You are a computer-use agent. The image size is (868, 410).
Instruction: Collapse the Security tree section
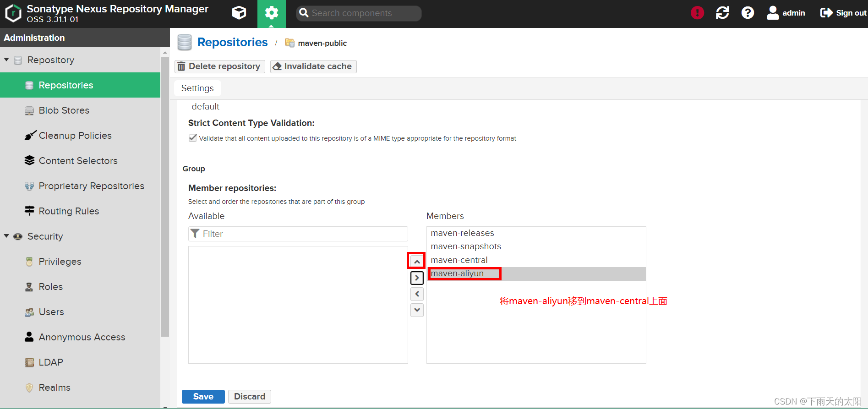click(6, 236)
